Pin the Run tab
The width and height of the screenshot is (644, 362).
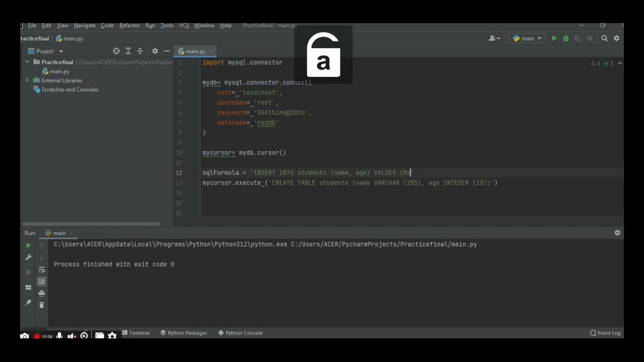[x=28, y=302]
